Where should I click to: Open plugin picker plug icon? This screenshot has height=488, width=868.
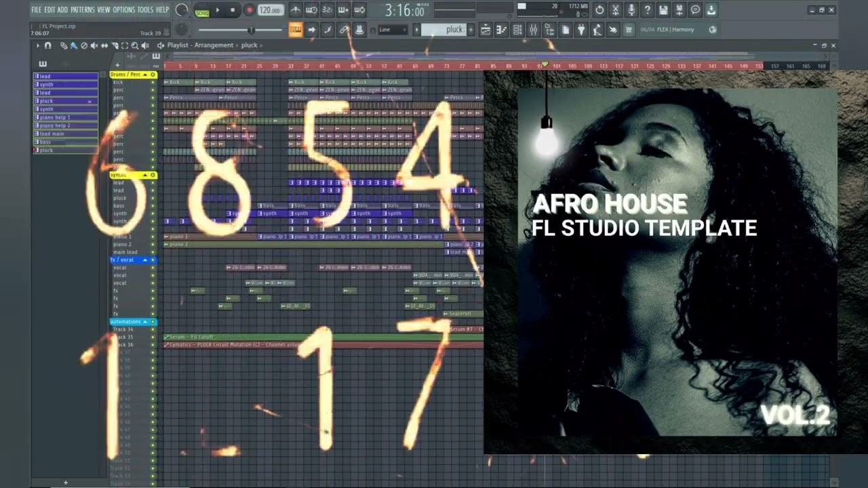point(581,29)
